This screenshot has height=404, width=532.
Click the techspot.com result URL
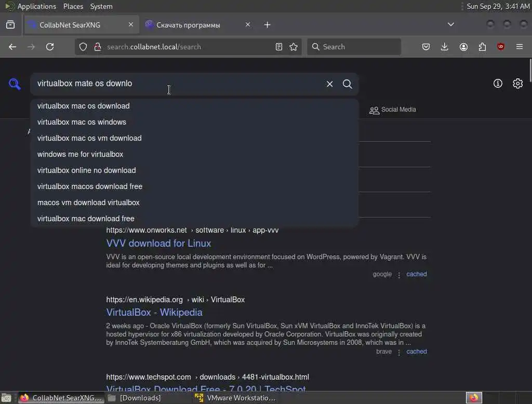click(x=208, y=377)
